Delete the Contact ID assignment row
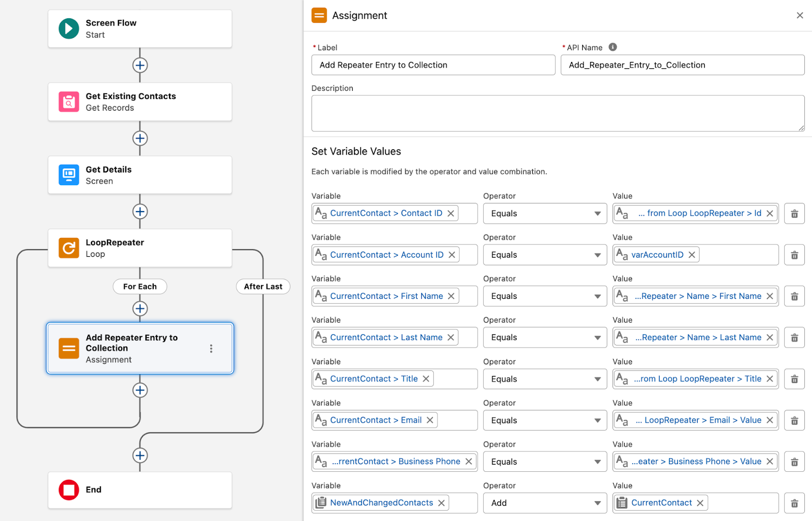 [794, 214]
